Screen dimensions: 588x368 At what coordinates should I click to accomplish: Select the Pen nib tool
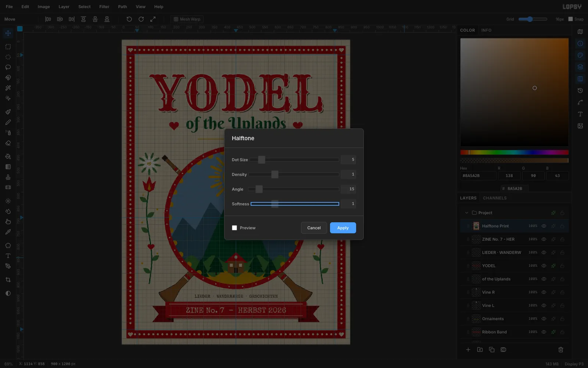coord(8,266)
